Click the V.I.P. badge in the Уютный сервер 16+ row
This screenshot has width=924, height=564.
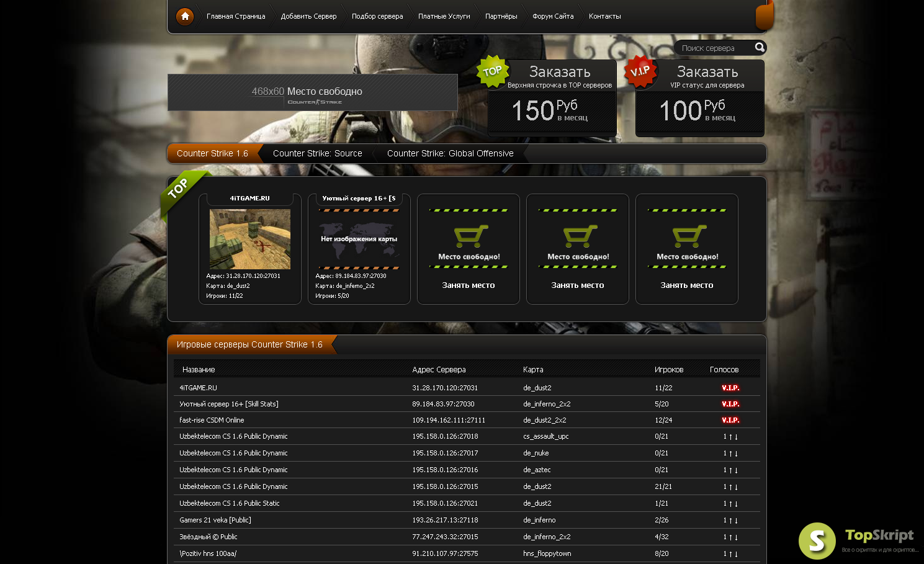730,404
